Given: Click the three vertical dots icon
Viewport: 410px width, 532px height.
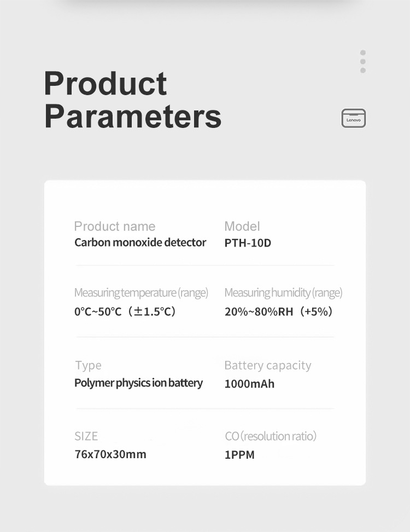Looking at the screenshot, I should coord(363,61).
